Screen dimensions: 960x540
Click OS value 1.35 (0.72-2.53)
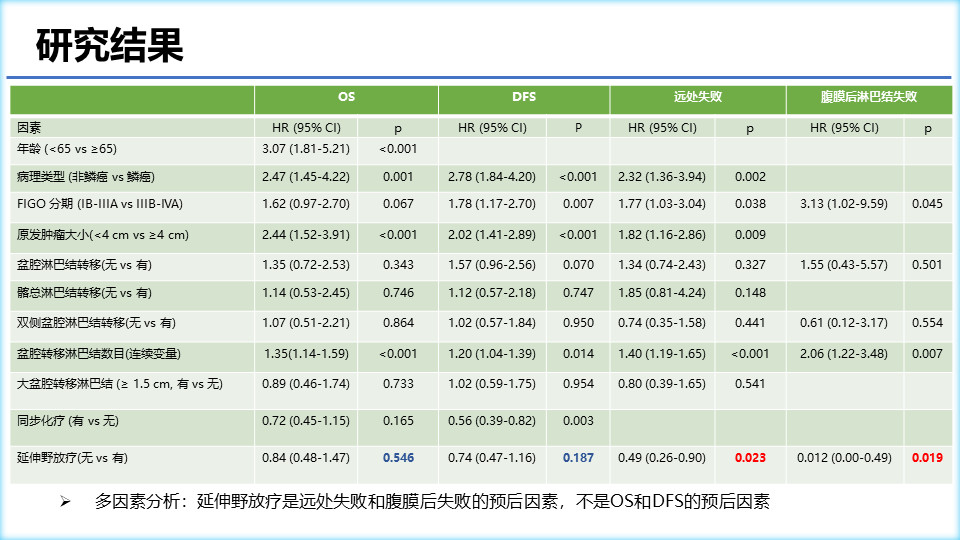pyautogui.click(x=306, y=264)
